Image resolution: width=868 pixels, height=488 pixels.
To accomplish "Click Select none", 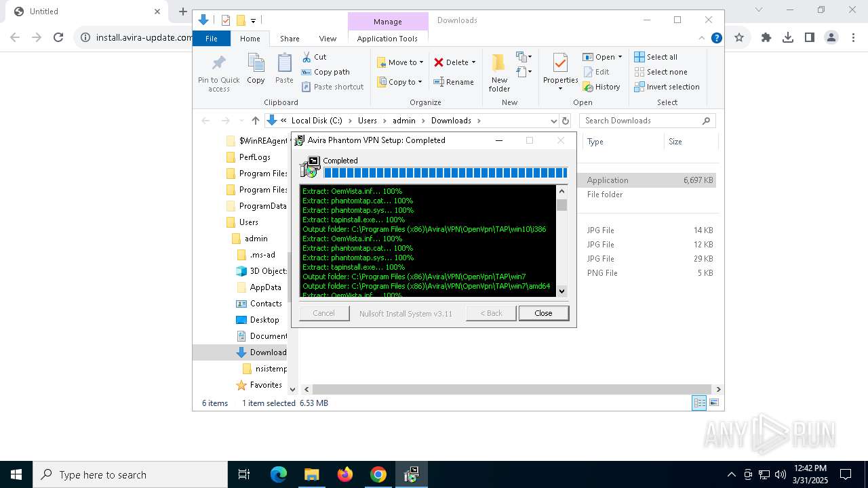I will point(660,72).
